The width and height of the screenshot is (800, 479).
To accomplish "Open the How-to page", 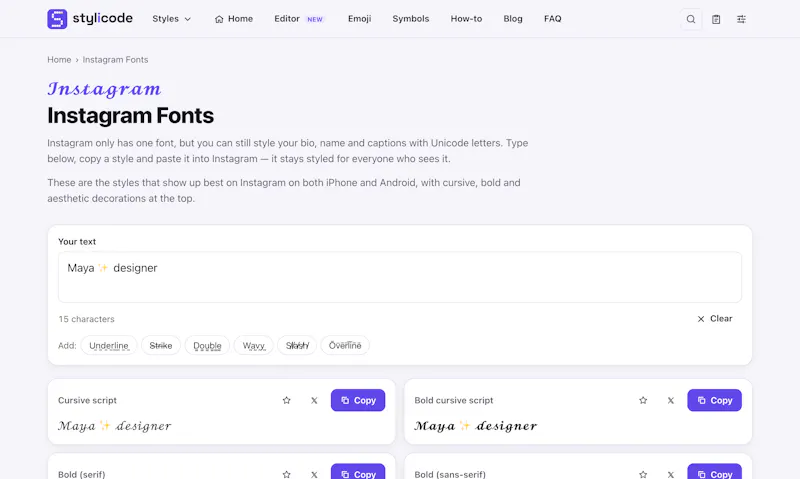I will coord(466,19).
